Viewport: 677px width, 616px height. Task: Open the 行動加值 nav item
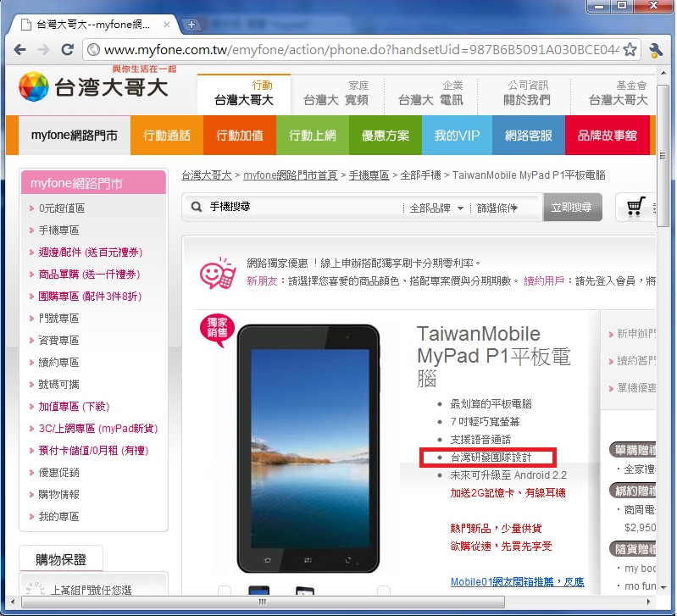[x=240, y=136]
